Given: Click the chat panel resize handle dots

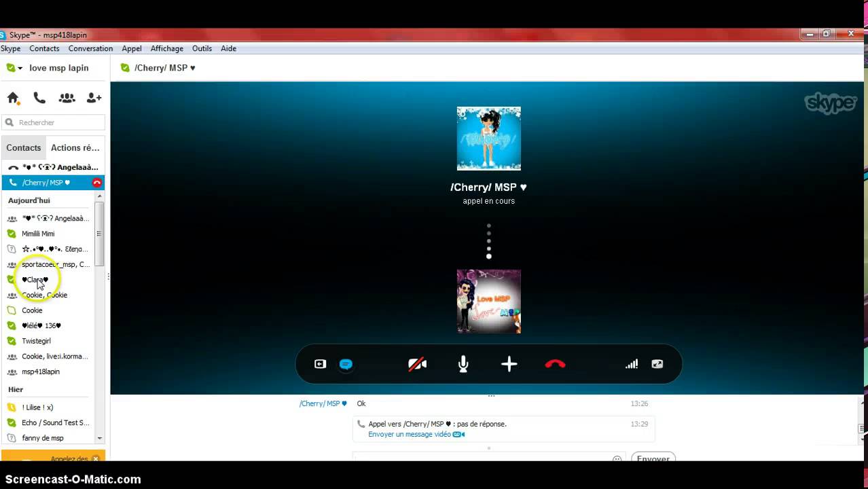Looking at the screenshot, I should [491, 395].
